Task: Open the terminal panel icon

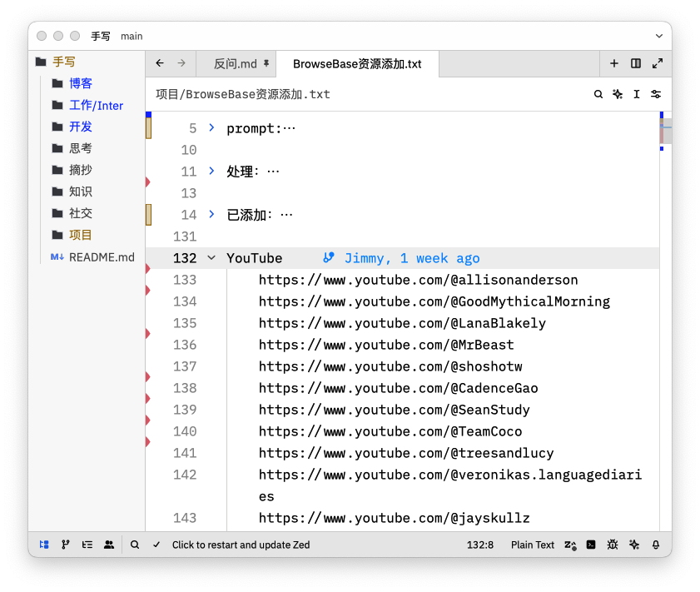Action: (x=591, y=545)
